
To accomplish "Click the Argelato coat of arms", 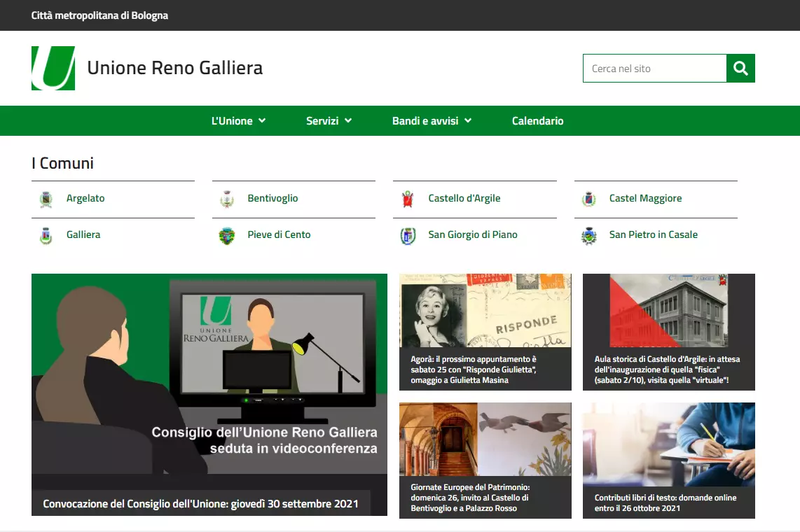I will pos(46,199).
